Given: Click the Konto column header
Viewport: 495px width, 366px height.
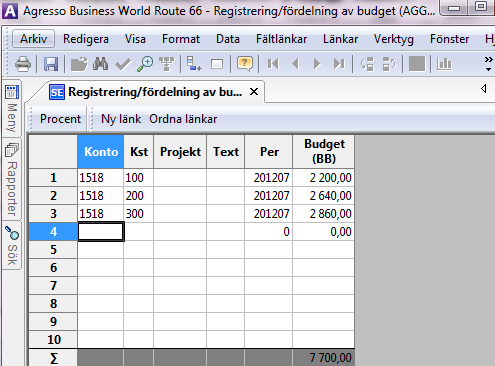Looking at the screenshot, I should coord(101,152).
